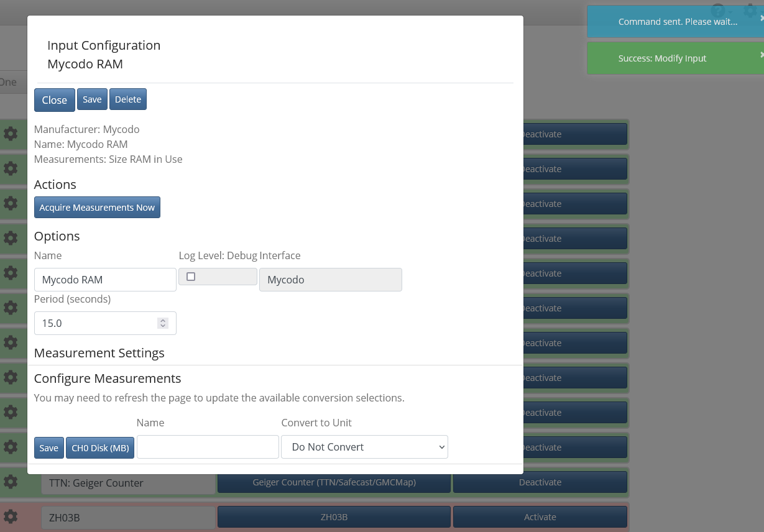Open gear settings for TTN: Geiger Counter row

10,482
